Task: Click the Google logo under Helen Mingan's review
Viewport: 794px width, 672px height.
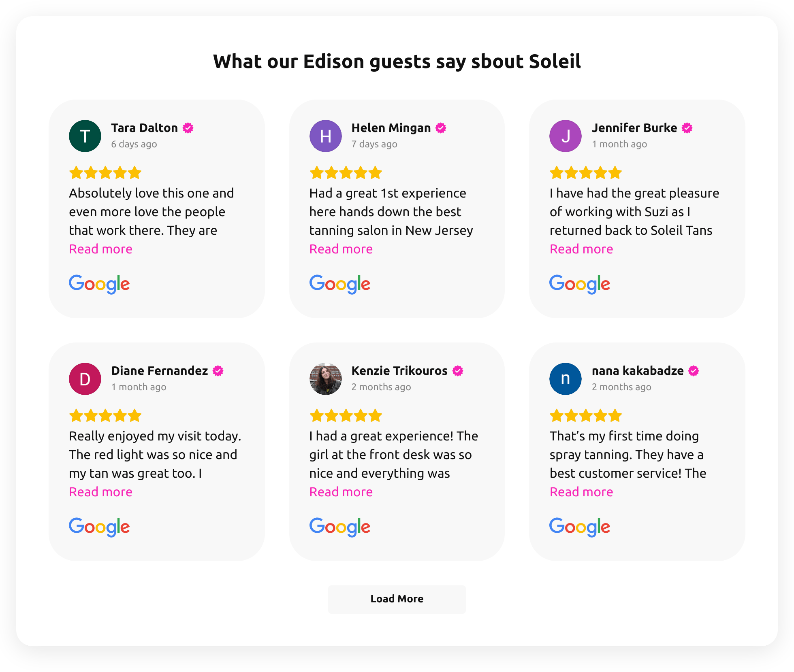Action: [x=339, y=284]
